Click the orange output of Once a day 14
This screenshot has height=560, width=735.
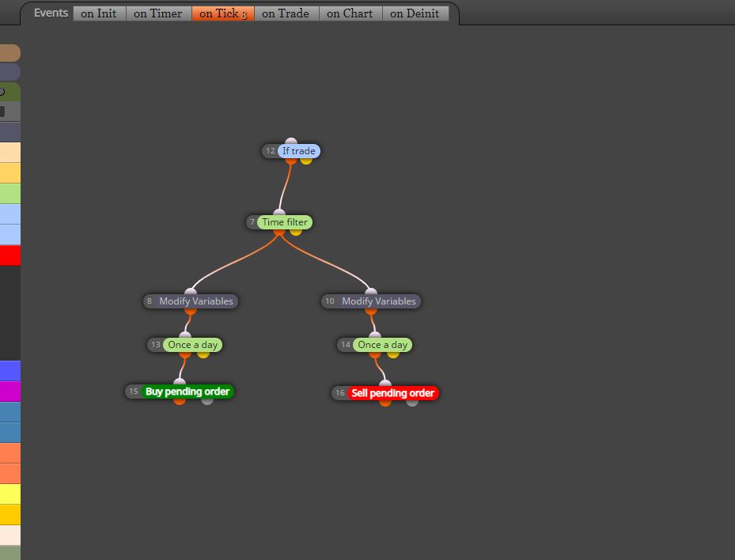coord(375,355)
